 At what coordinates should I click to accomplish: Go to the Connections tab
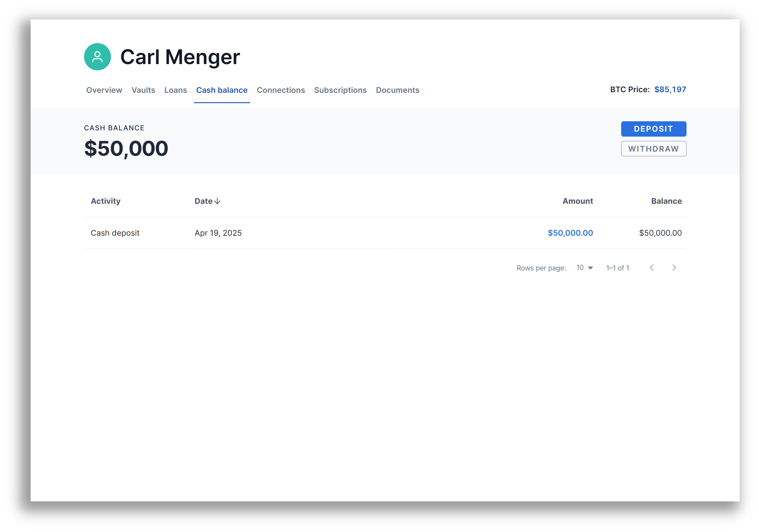pyautogui.click(x=281, y=90)
